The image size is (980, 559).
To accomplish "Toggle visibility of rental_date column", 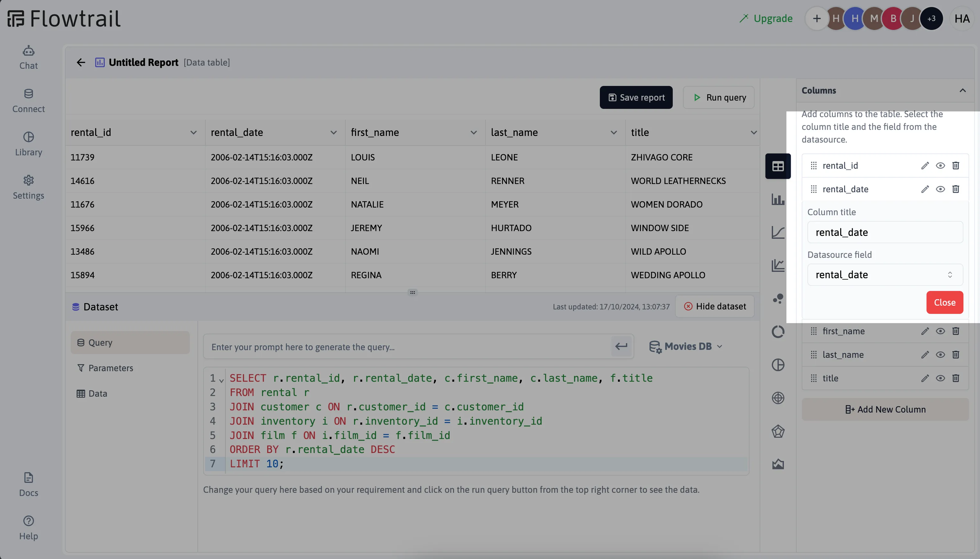I will point(940,189).
